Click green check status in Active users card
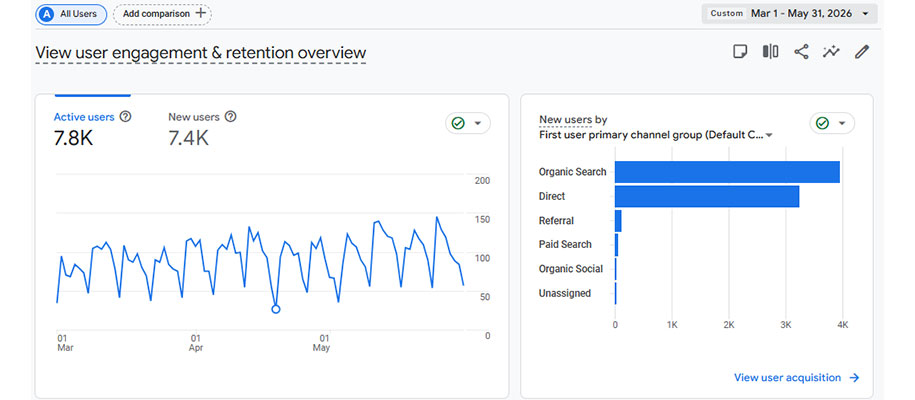This screenshot has width=915, height=400. tap(458, 123)
